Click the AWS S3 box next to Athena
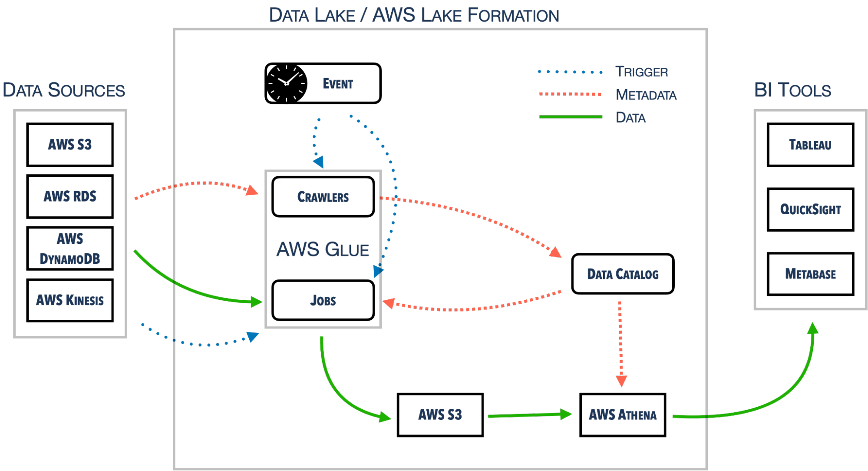Screen dimensions: 868x471 (x=440, y=415)
